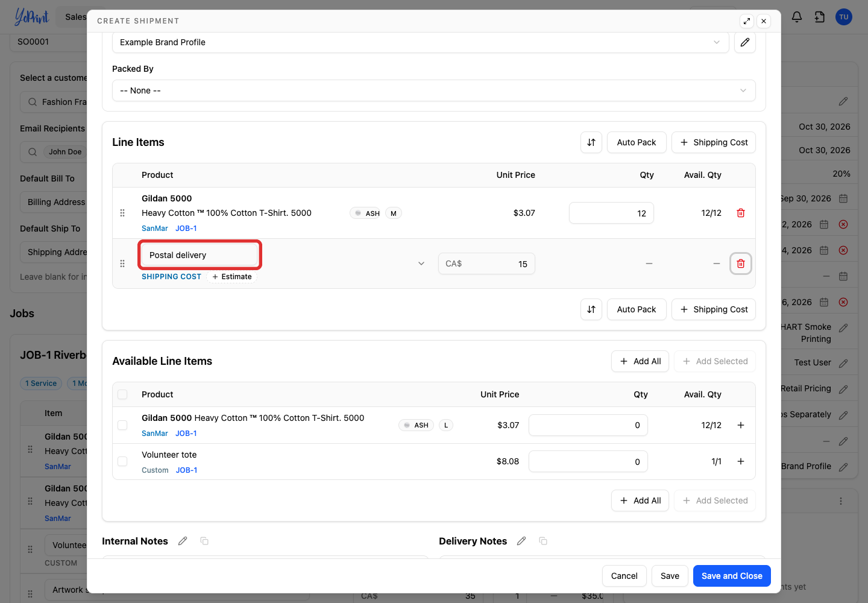The width and height of the screenshot is (868, 603).
Task: Add Volunteer tote with plus icon
Action: tap(741, 461)
